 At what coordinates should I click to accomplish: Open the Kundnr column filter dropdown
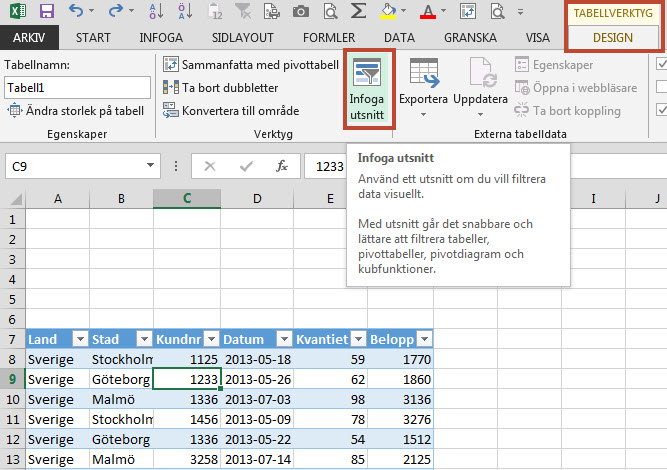click(x=211, y=339)
